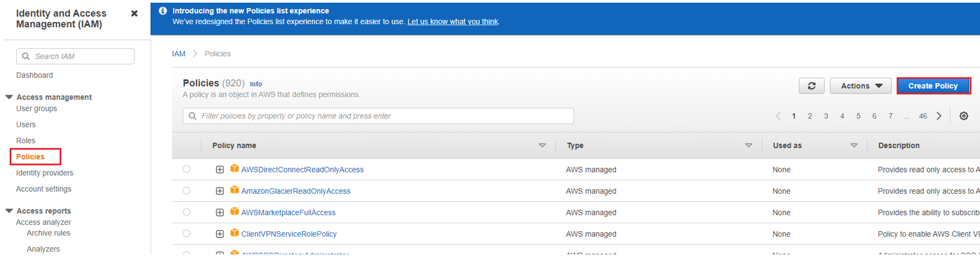
Task: Go to page 3 of policies
Action: pos(826,116)
